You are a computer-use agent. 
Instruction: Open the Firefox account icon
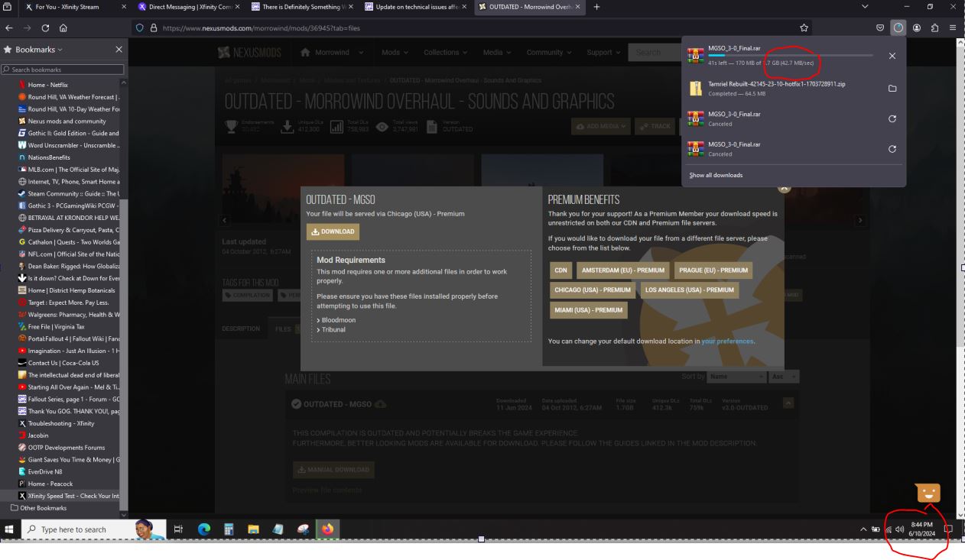[x=917, y=28]
